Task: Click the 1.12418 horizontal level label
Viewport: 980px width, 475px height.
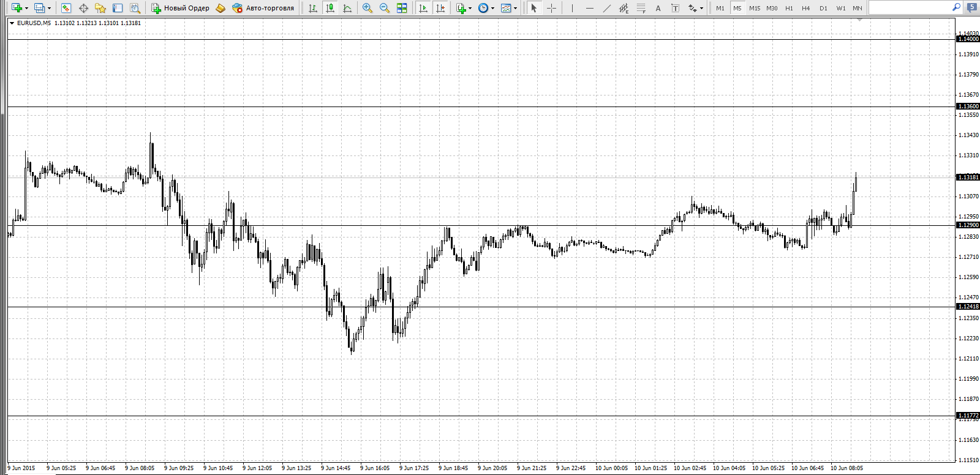Action: click(968, 307)
